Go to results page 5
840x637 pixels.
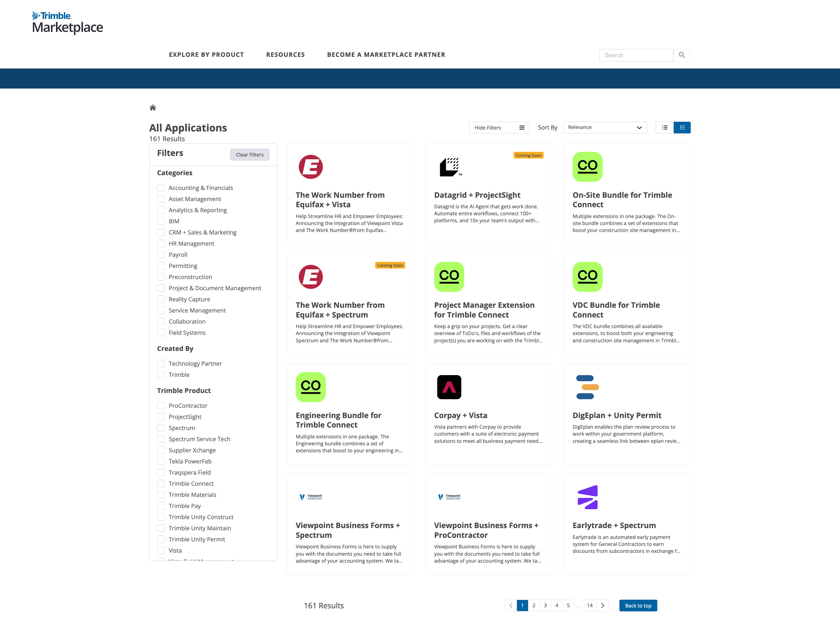568,606
